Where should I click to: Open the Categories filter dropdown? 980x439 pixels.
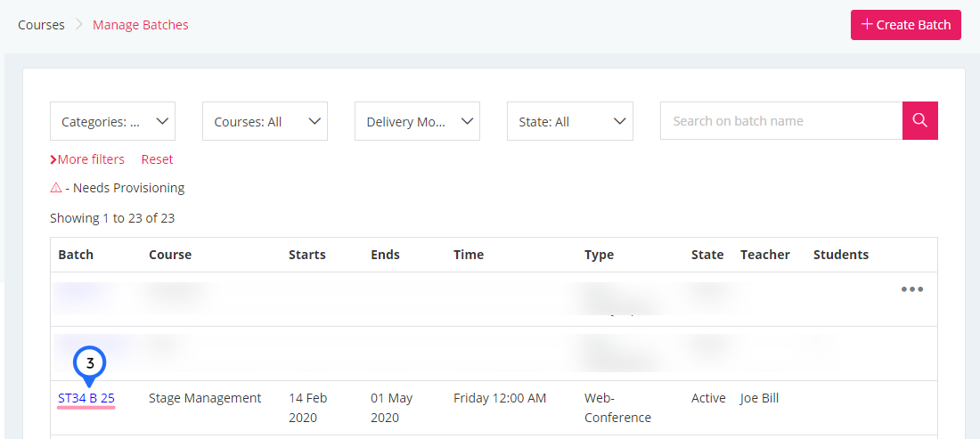(x=112, y=121)
